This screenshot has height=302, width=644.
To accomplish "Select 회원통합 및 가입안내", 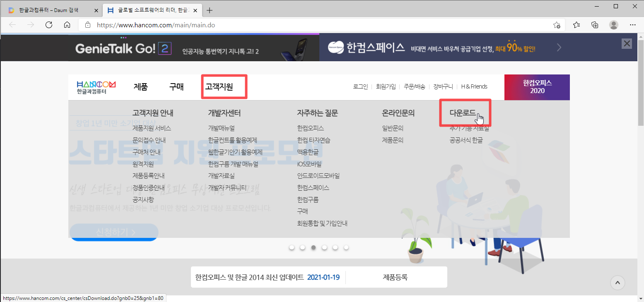I will coord(322,223).
